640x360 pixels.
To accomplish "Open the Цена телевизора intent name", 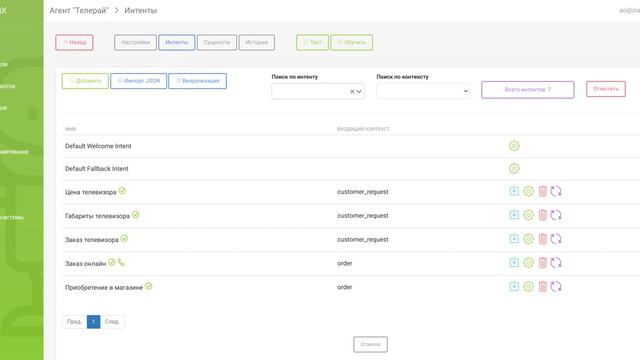I will point(90,192).
